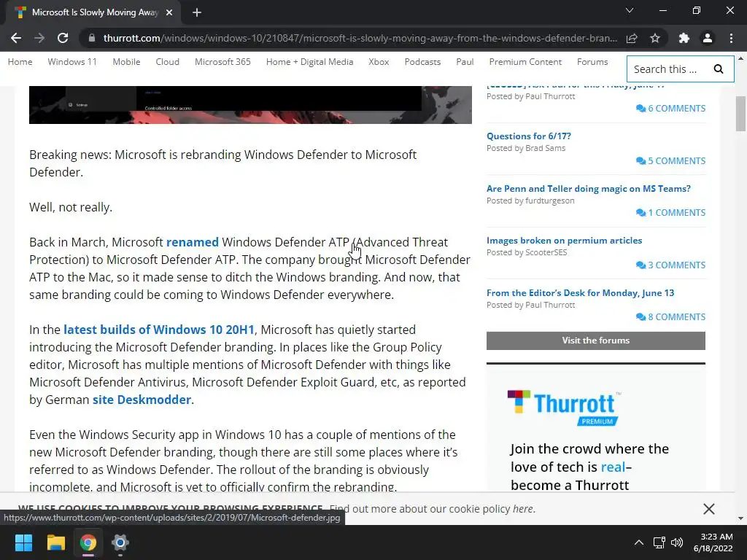Click the Visit the forums button
Screen dimensions: 747x560
click(595, 341)
